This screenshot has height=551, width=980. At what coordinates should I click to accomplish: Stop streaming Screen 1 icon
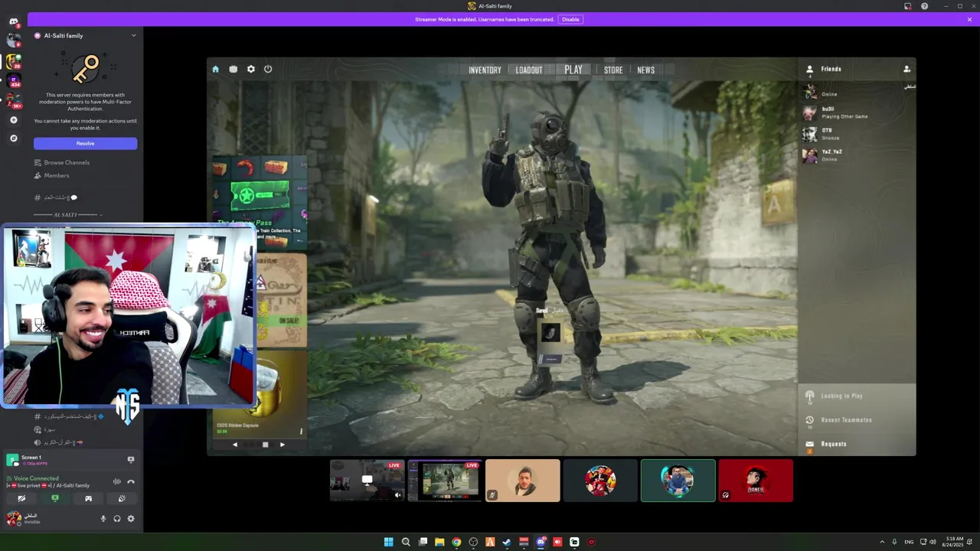tap(131, 460)
